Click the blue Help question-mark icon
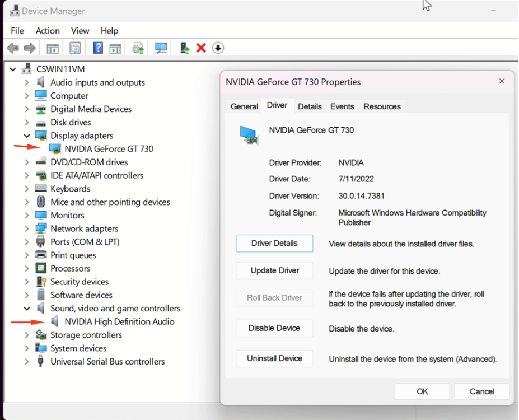 tap(98, 48)
